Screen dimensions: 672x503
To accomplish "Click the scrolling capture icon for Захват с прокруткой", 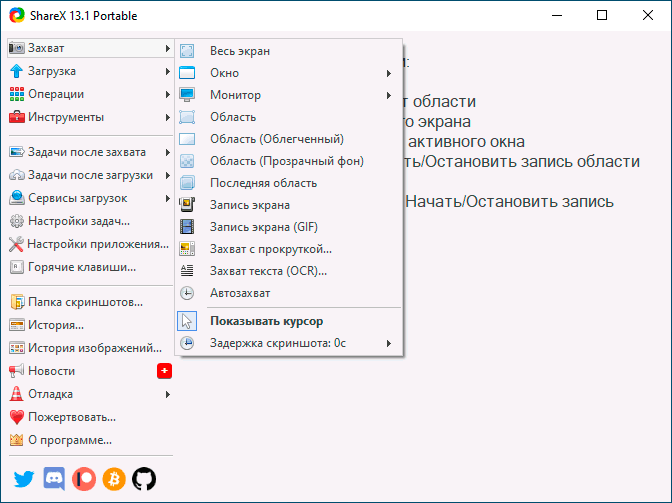I will 187,249.
